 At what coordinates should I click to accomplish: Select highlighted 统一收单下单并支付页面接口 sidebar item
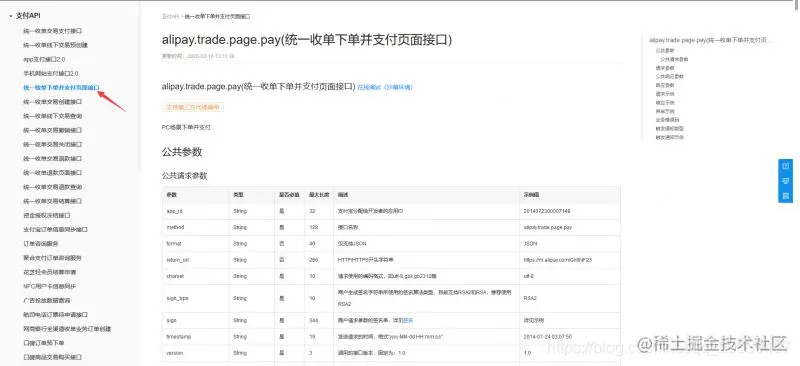coord(61,88)
